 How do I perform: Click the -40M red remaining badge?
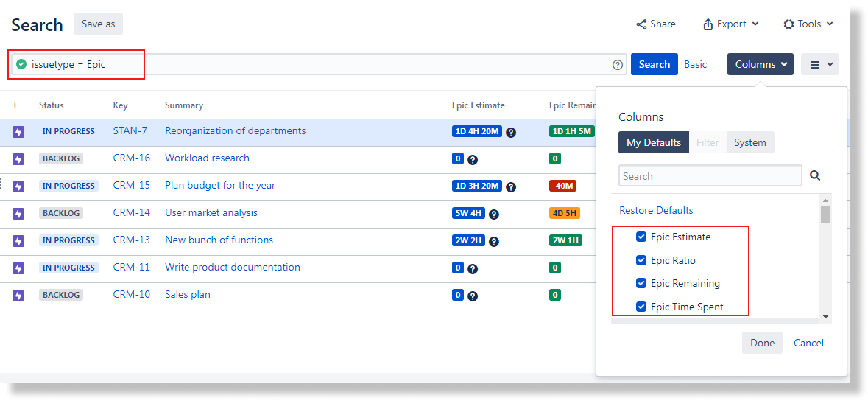click(563, 186)
